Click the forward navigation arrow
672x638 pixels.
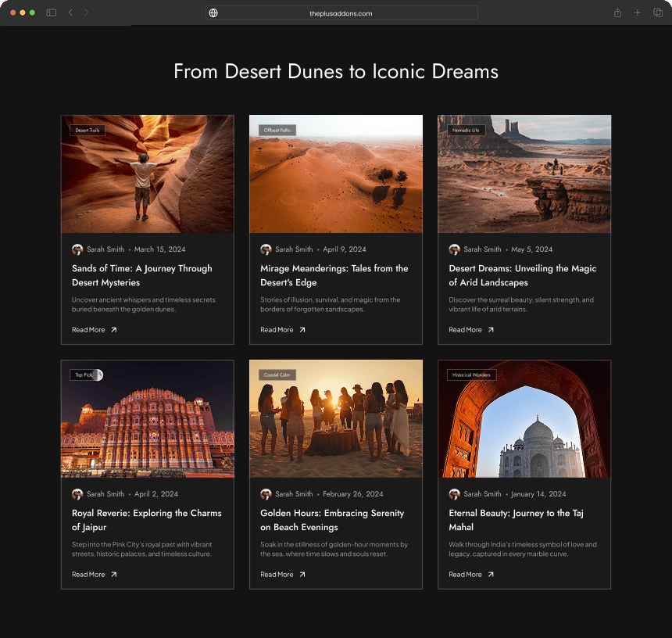pyautogui.click(x=87, y=13)
